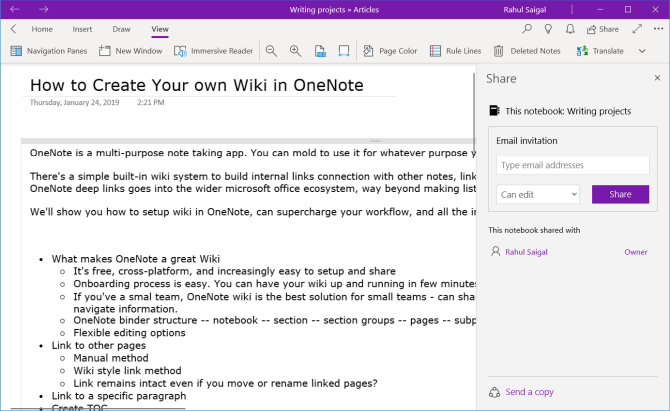
Task: Open the search magnifier icon
Action: click(526, 29)
